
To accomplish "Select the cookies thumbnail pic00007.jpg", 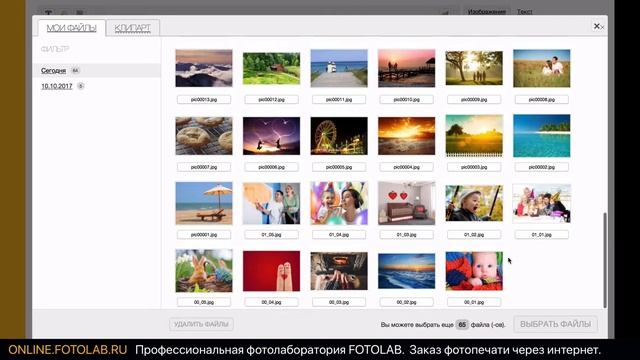I will point(204,136).
